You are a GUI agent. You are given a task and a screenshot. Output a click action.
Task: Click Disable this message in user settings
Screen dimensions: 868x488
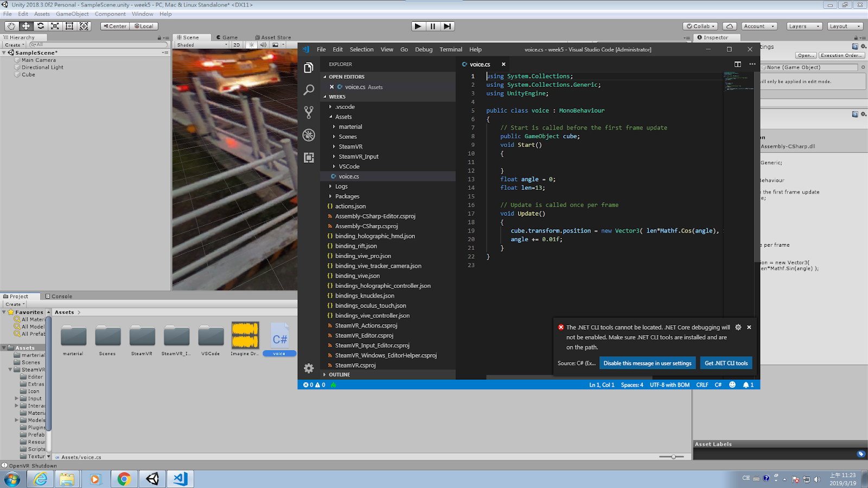coord(647,363)
